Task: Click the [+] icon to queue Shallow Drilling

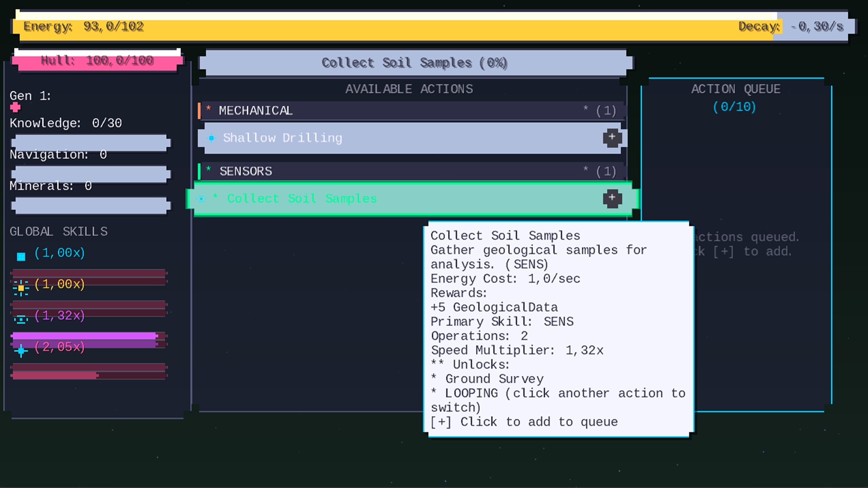Action: tap(612, 138)
